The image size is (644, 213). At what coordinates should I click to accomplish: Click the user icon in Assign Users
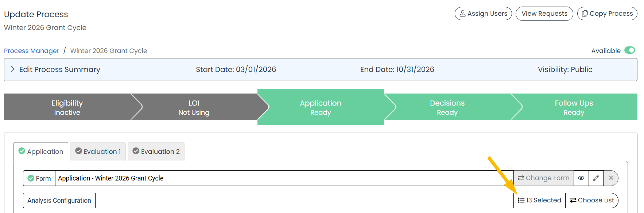pyautogui.click(x=463, y=14)
